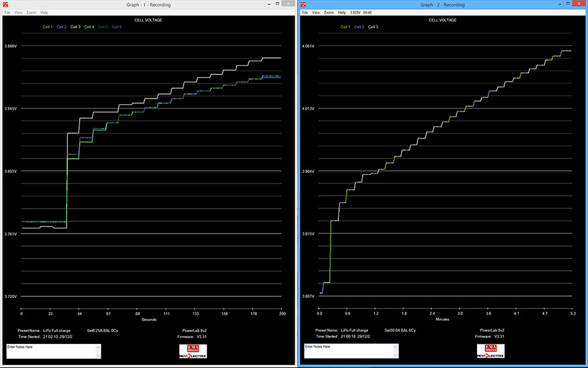Toggle Cell 1 legend label in Graph 1

[x=48, y=27]
